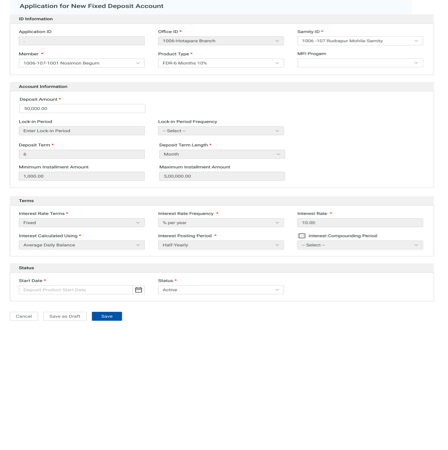This screenshot has width=448, height=450.
Task: Click Maximum Installment Amount field
Action: (x=222, y=176)
